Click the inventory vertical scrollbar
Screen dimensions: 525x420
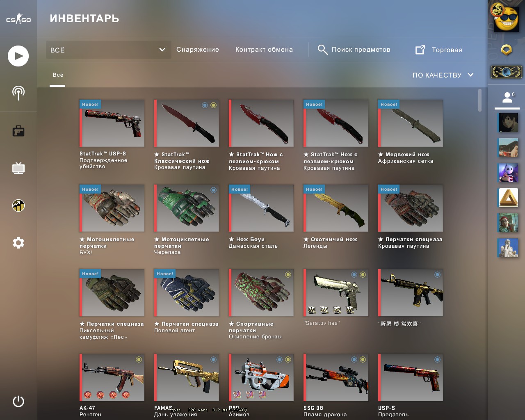[480, 100]
